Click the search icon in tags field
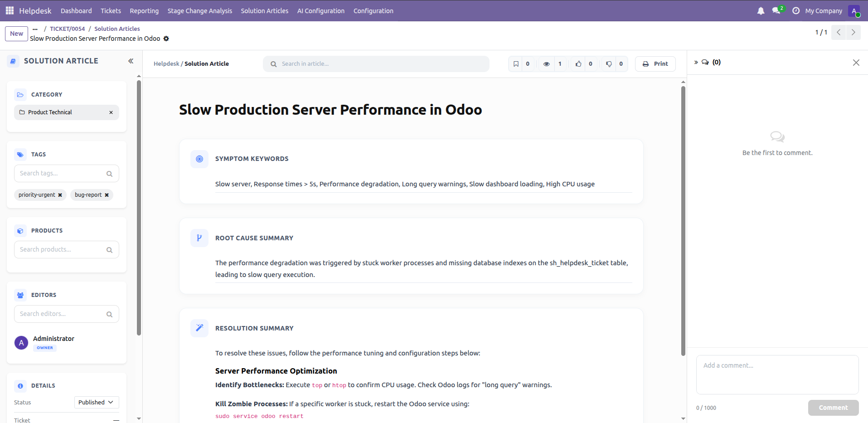 pos(109,174)
